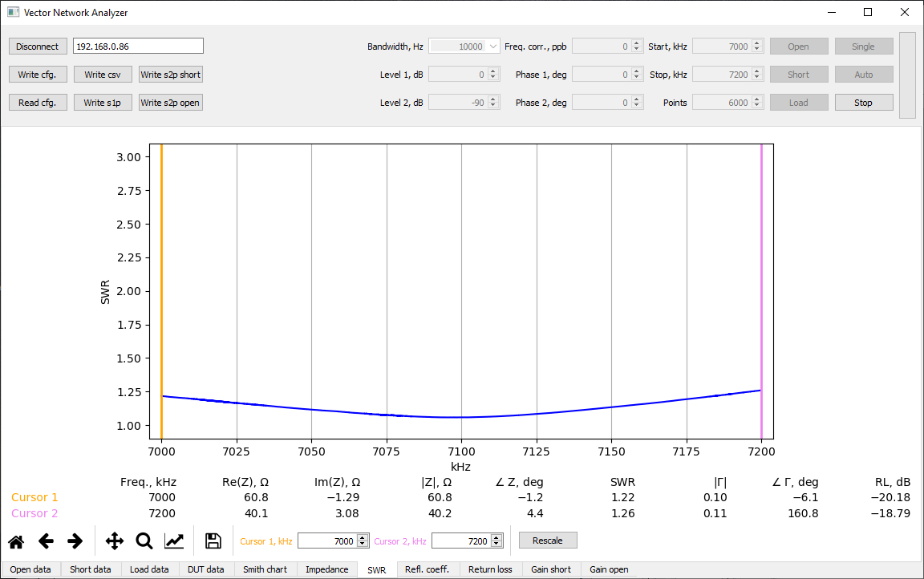Click the IP address input field

coord(138,46)
